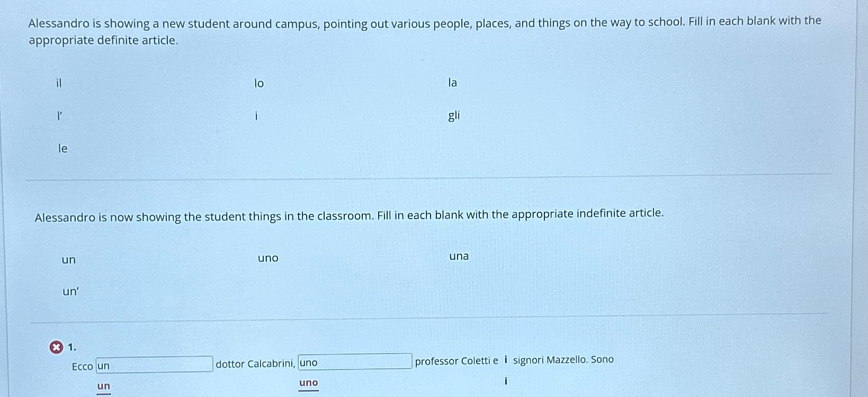This screenshot has height=397, width=868.
Task: Click the red X incorrect-answer icon beside question 1
Action: click(56, 347)
